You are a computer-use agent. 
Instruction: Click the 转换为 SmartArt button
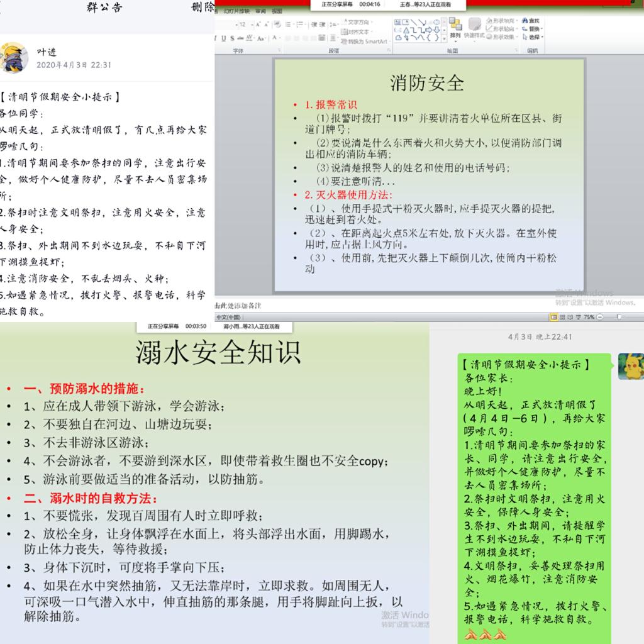(x=367, y=42)
